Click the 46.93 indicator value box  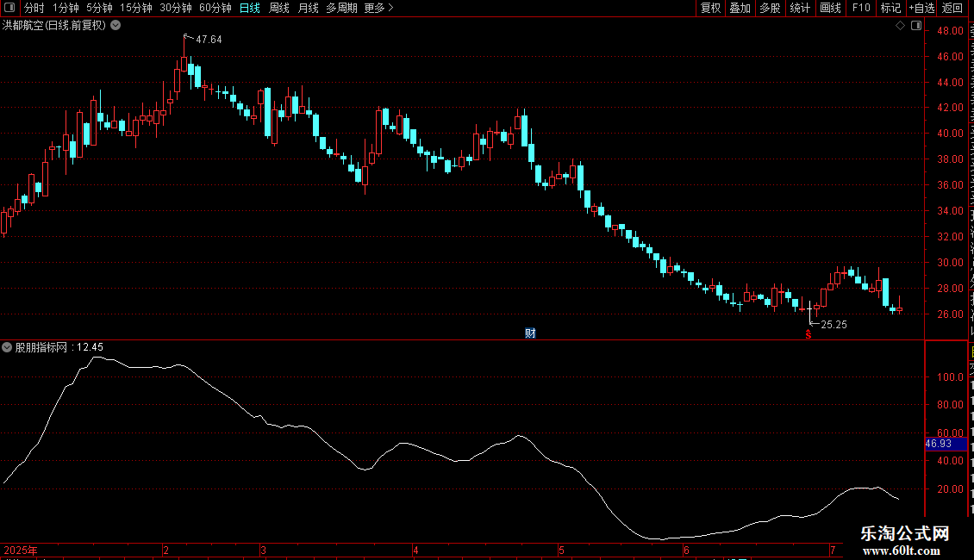(x=946, y=444)
